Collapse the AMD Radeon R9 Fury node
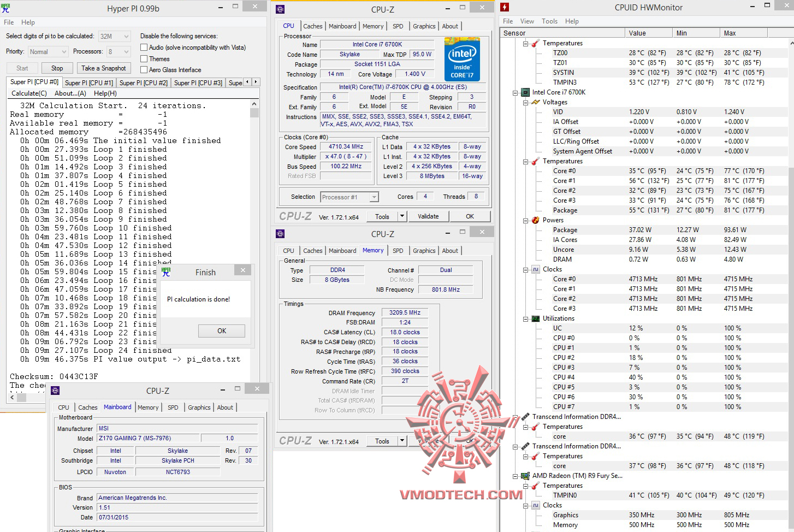The image size is (794, 532). 515,476
